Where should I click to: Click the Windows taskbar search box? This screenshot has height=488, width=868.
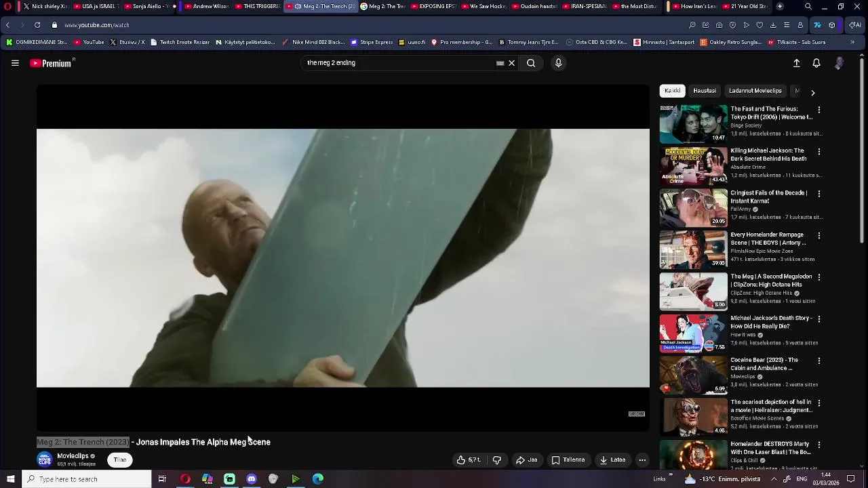point(86,479)
